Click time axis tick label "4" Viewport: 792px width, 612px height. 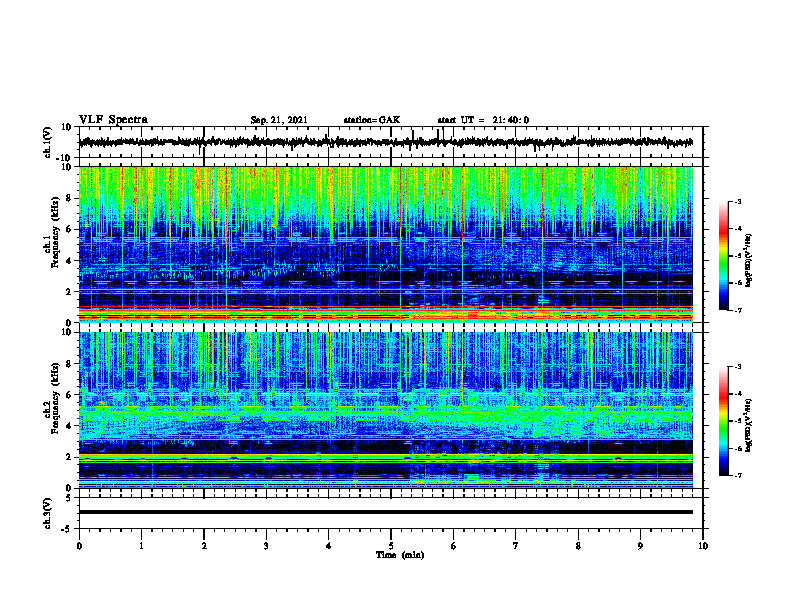(x=329, y=546)
